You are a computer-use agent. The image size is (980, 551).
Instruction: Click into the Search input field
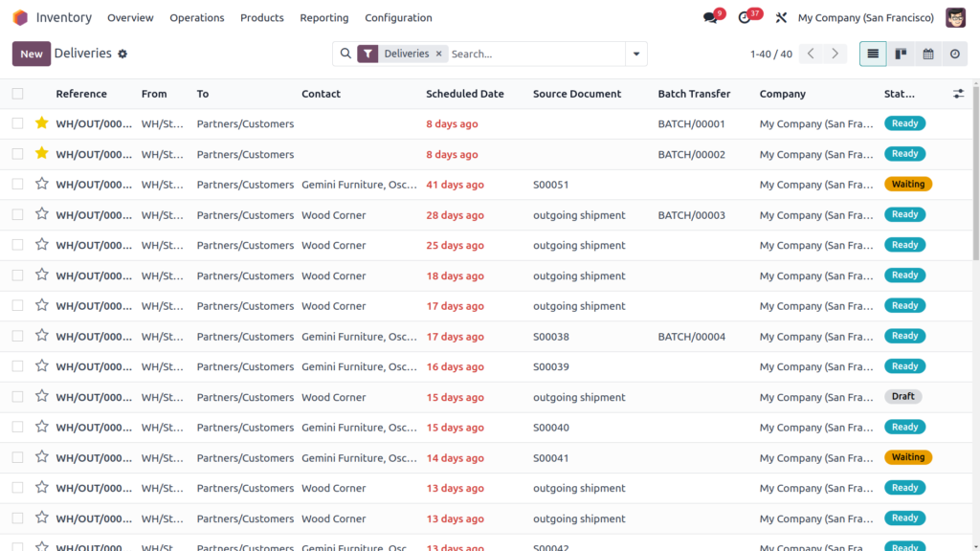[x=534, y=54]
